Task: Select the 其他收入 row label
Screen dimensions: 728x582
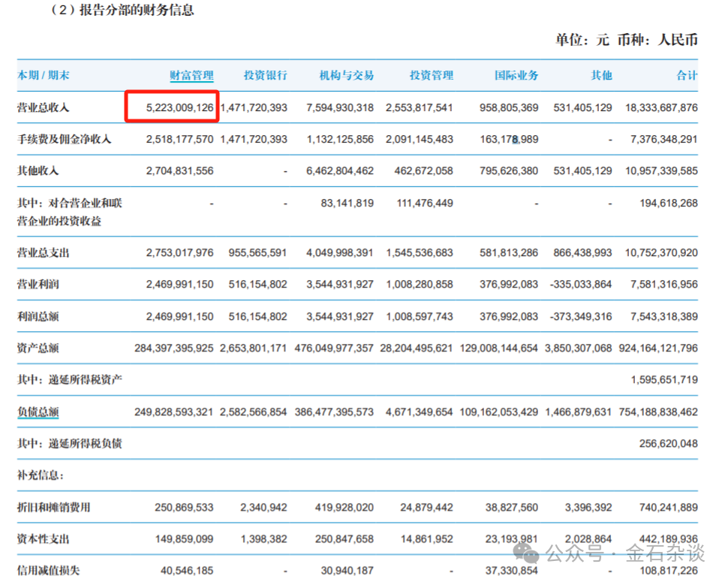Action: (x=38, y=171)
